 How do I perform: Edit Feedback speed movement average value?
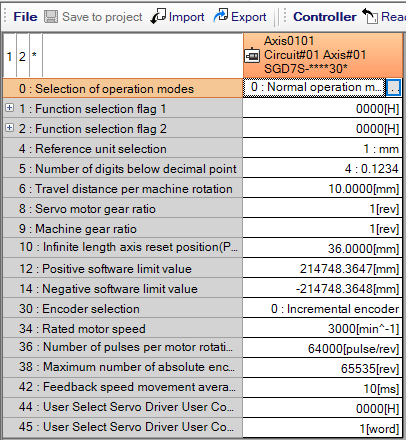click(323, 388)
